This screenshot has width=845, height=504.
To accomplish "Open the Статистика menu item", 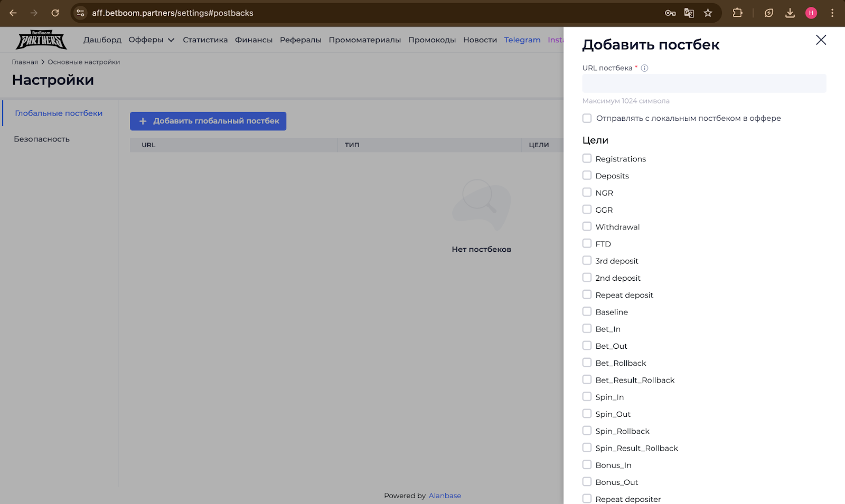I will click(205, 40).
